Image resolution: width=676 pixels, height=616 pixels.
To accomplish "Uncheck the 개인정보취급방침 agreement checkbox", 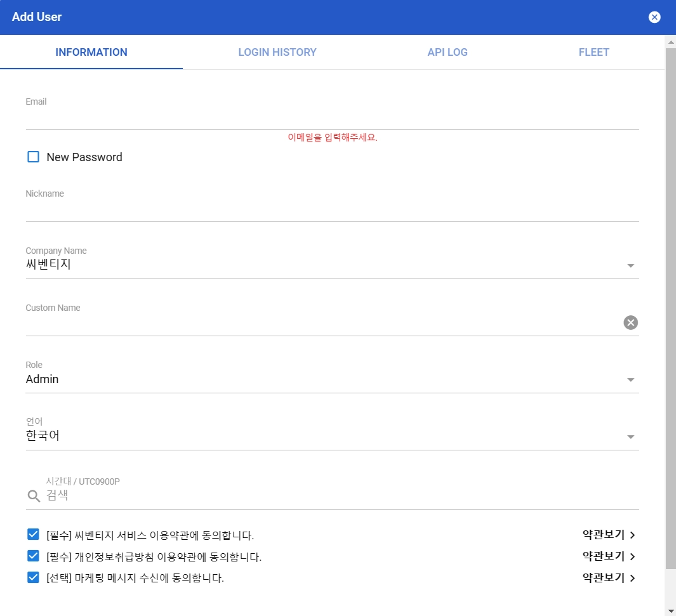I will (x=33, y=556).
